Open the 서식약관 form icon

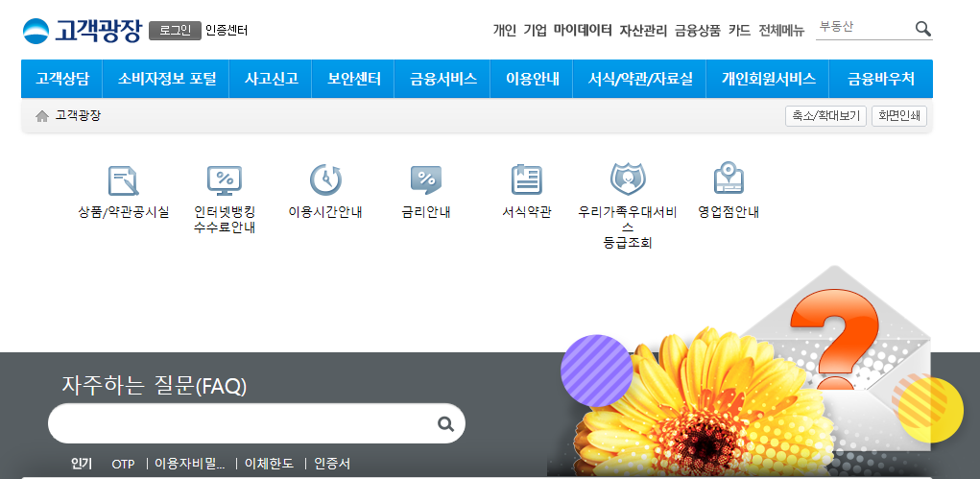pyautogui.click(x=526, y=180)
